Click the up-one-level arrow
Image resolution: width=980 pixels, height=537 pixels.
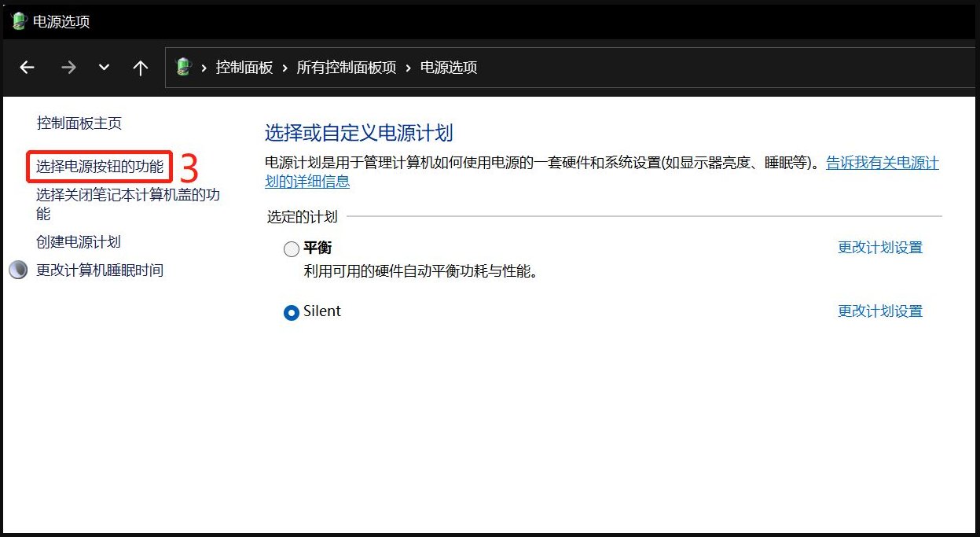pos(140,68)
